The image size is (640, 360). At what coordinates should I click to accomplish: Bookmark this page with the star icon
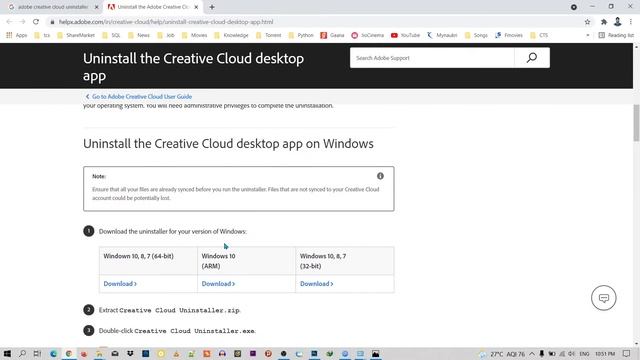587,22
